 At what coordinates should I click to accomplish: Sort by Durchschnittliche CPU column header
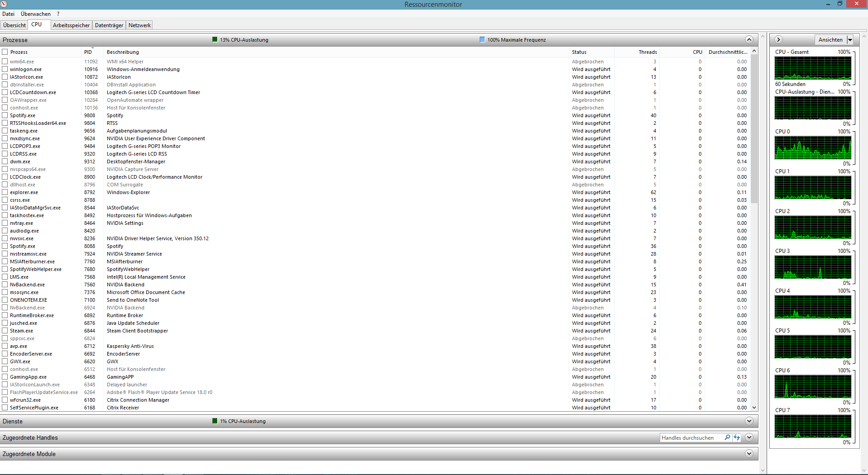(728, 52)
